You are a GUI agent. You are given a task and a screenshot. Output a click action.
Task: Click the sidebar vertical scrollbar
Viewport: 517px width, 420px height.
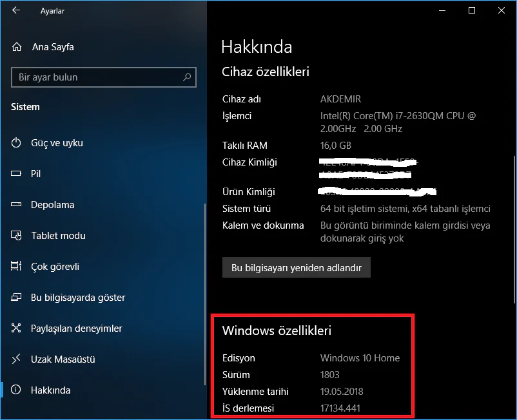pyautogui.click(x=205, y=294)
